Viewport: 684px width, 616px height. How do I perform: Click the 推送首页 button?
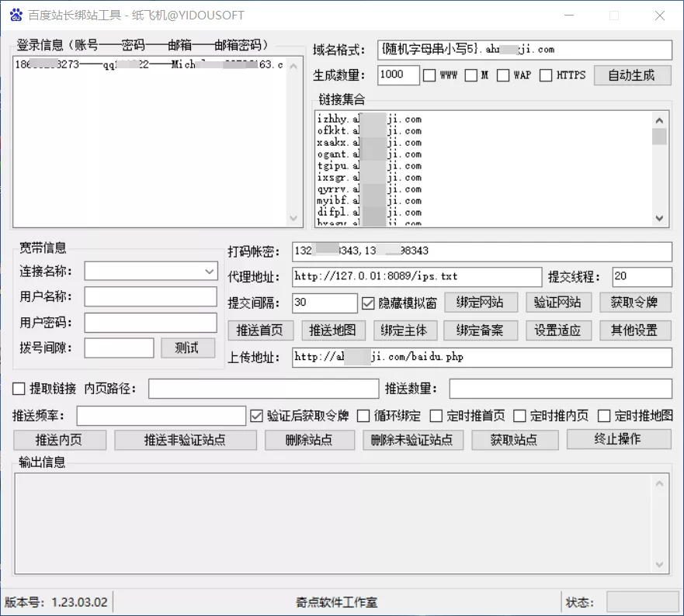(x=260, y=330)
